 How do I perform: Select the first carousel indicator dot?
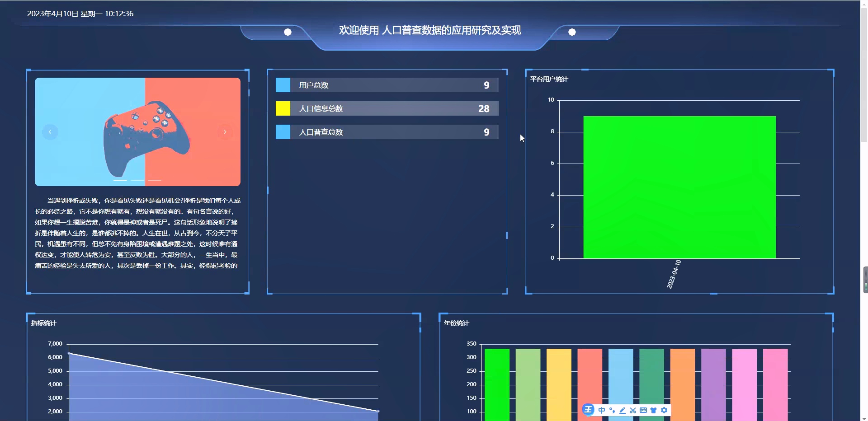tap(120, 179)
